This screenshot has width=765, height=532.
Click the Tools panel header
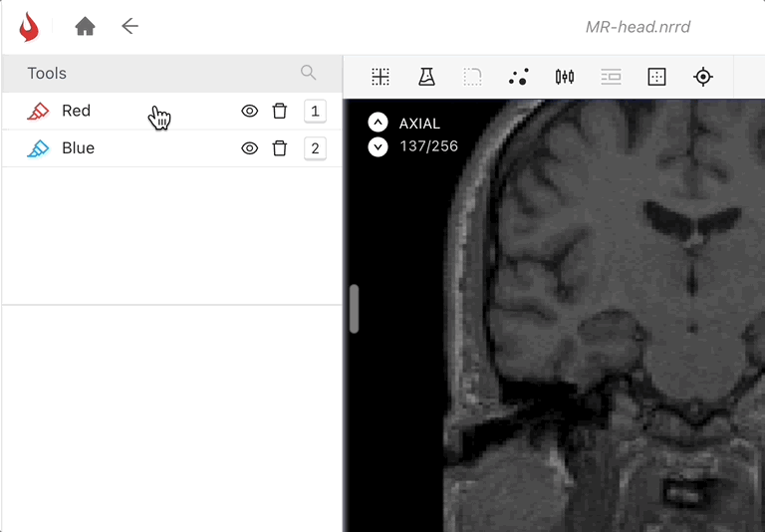click(171, 73)
